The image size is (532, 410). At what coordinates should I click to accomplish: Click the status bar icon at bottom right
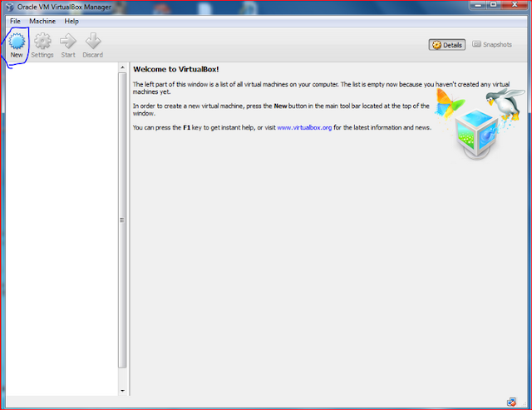511,403
